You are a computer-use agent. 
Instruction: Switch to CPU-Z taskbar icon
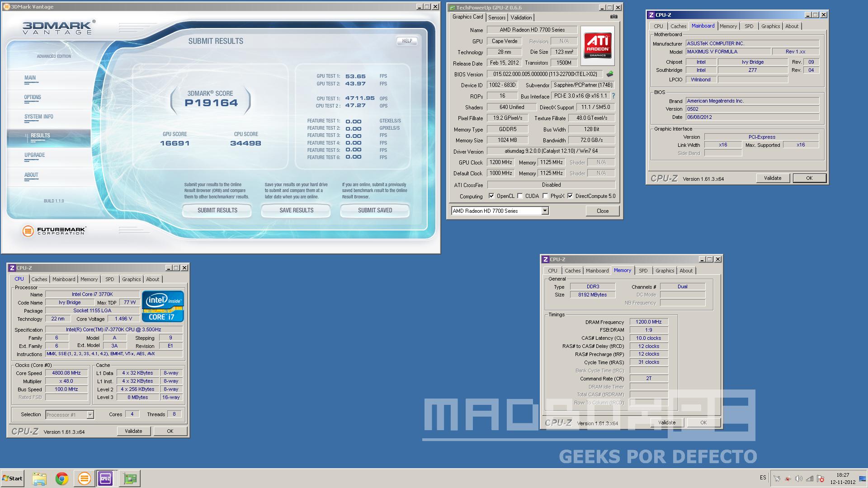point(105,479)
